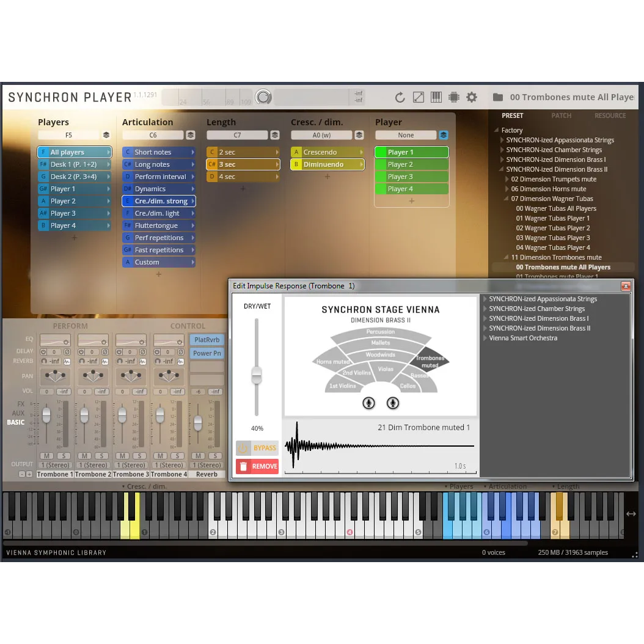644x644 pixels.
Task: Open the output dropdown for Trombone 3
Action: point(131,464)
